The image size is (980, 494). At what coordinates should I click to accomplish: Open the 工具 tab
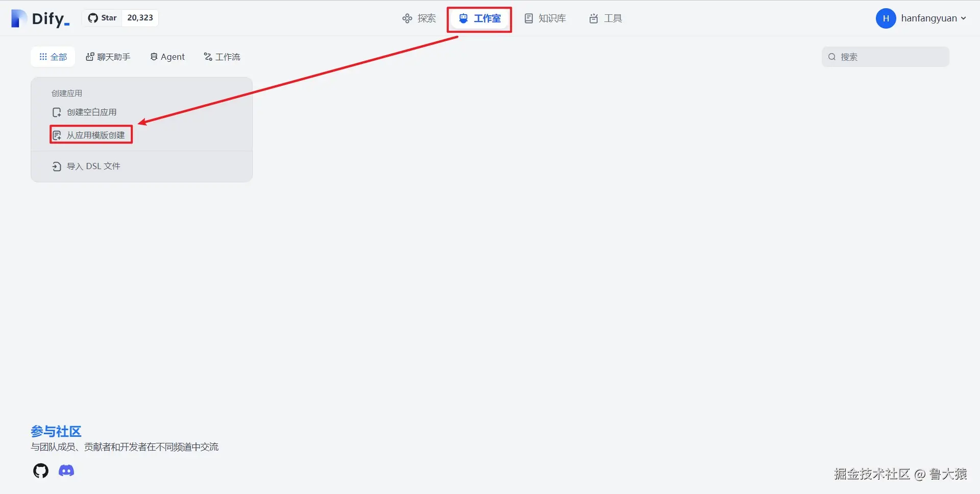pos(605,18)
